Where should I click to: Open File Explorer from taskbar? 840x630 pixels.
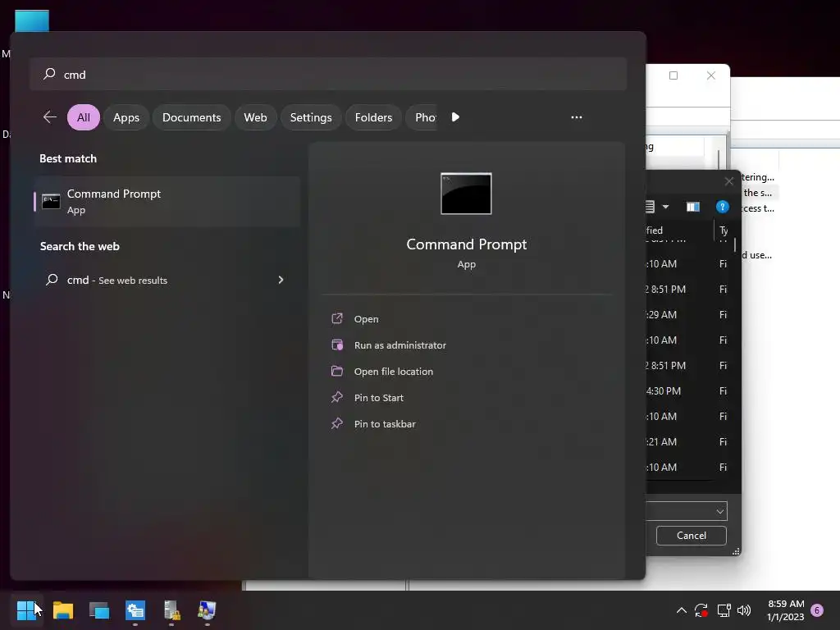pos(62,610)
